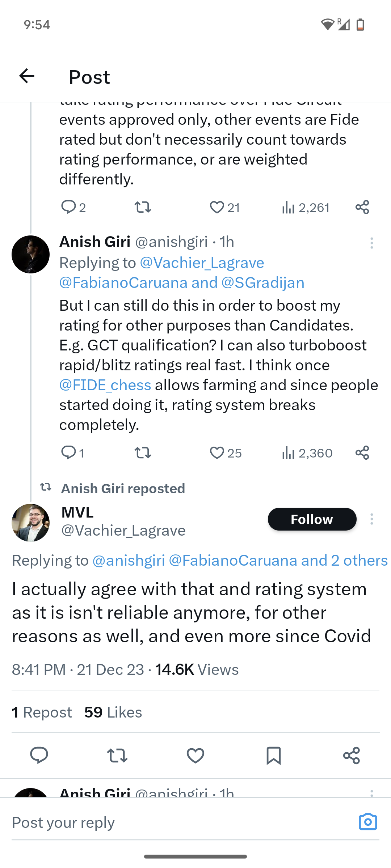
Task: Bookmark MVL's main post
Action: [x=273, y=756]
